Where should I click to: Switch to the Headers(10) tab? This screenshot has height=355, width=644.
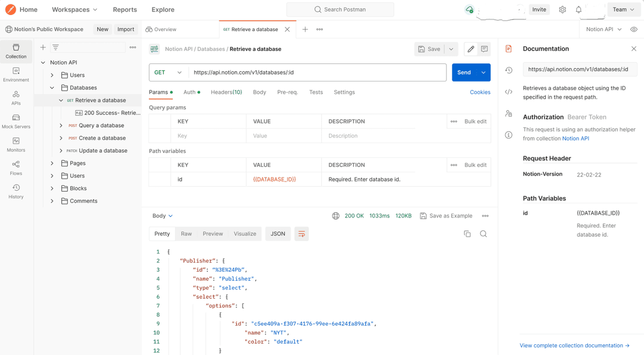pyautogui.click(x=226, y=92)
